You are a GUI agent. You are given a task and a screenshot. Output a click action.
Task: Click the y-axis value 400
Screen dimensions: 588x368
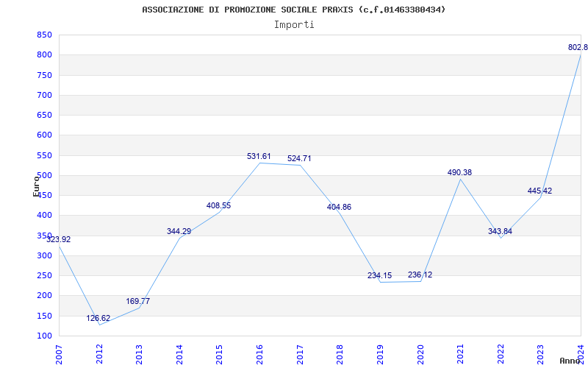pos(44,216)
